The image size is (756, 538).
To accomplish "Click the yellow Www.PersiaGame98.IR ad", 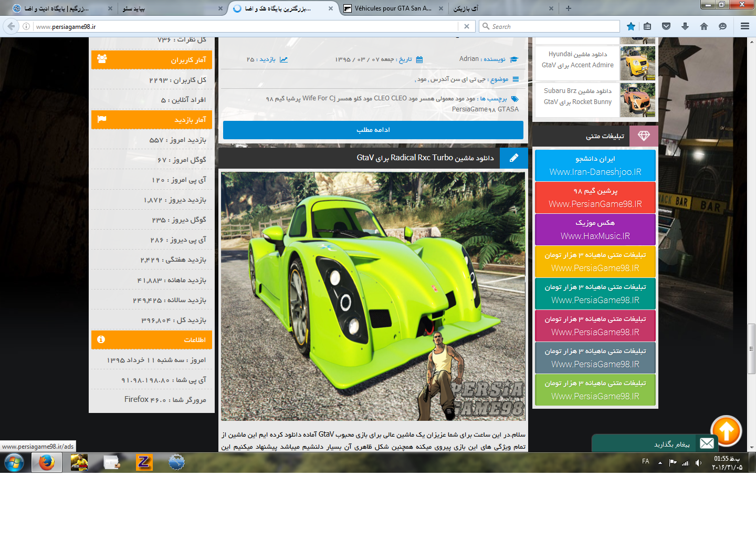I will (595, 261).
